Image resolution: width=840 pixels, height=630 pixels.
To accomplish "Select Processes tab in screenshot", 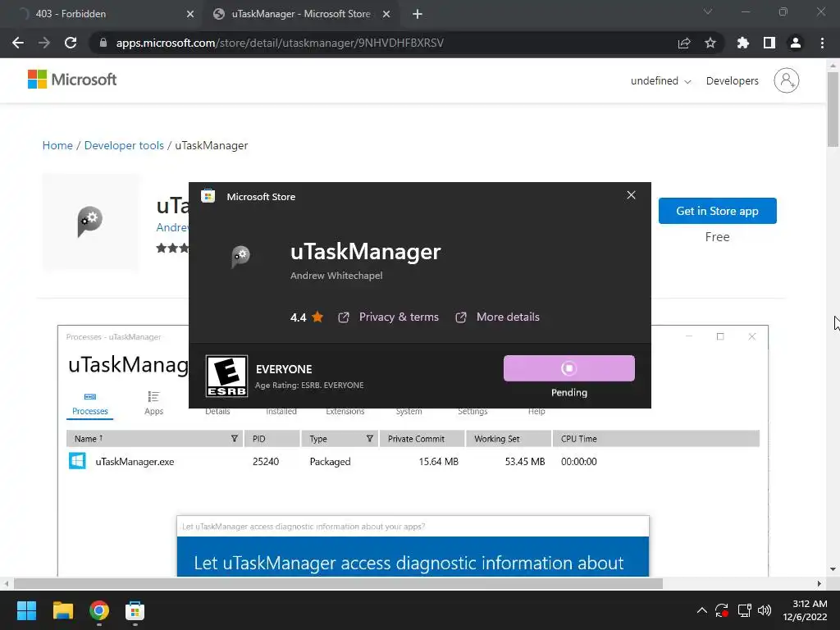I will [90, 404].
